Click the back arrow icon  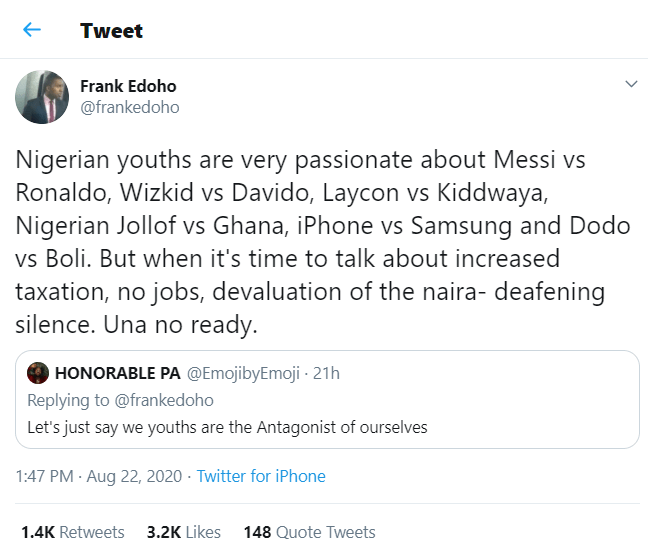(32, 30)
